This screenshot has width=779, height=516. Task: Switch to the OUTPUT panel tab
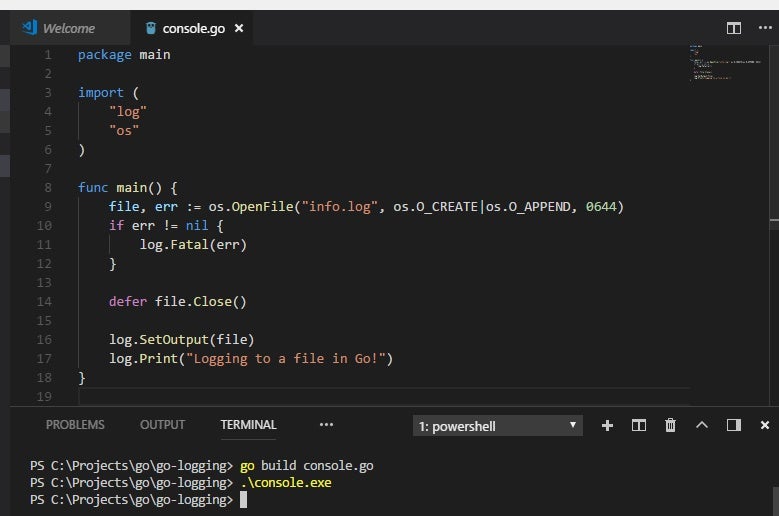[162, 424]
